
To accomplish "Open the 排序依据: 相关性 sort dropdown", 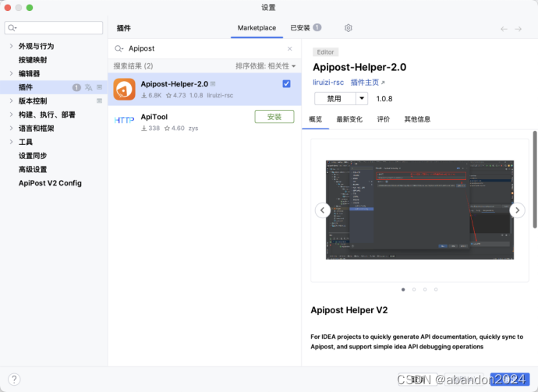I will click(x=265, y=65).
